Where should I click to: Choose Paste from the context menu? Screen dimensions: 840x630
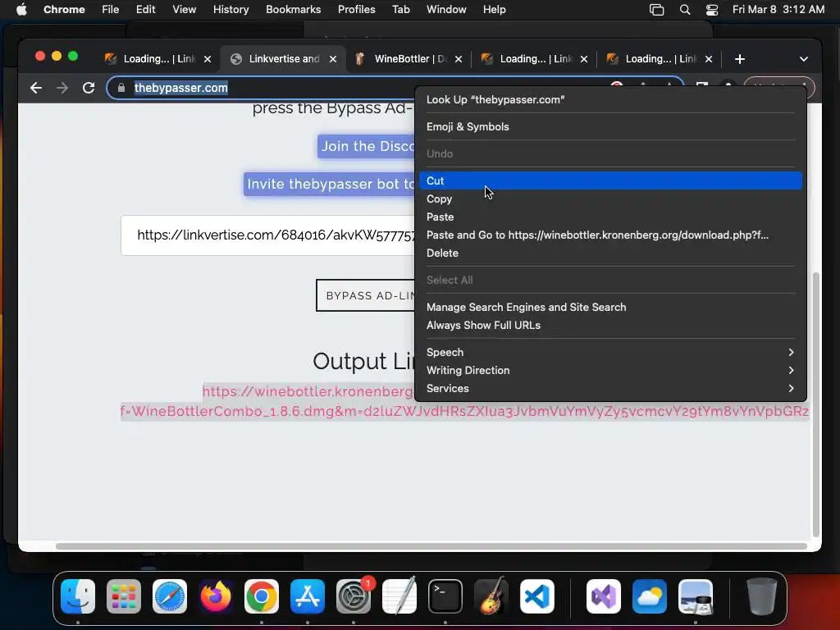(x=610, y=217)
